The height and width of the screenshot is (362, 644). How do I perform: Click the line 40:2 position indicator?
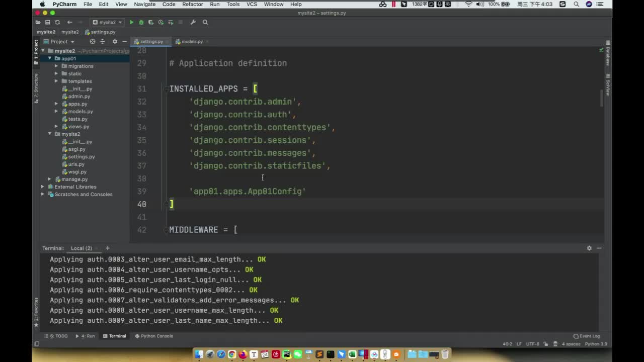pyautogui.click(x=507, y=344)
